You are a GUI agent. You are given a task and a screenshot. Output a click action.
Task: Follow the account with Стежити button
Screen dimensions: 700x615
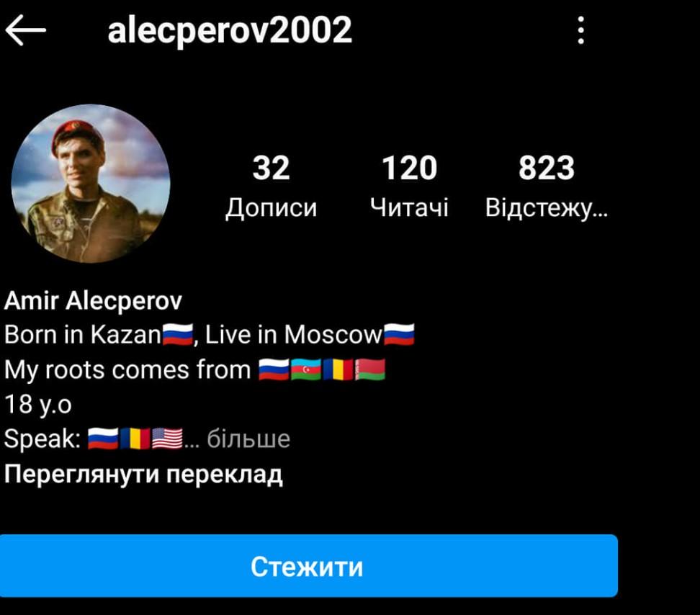(x=308, y=566)
